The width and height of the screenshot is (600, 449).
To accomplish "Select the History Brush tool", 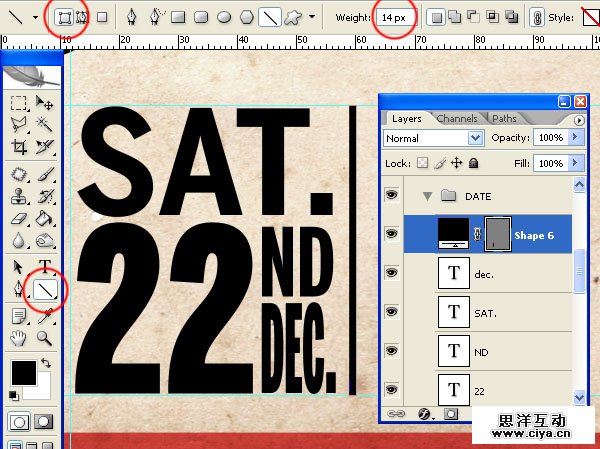I will click(x=44, y=197).
